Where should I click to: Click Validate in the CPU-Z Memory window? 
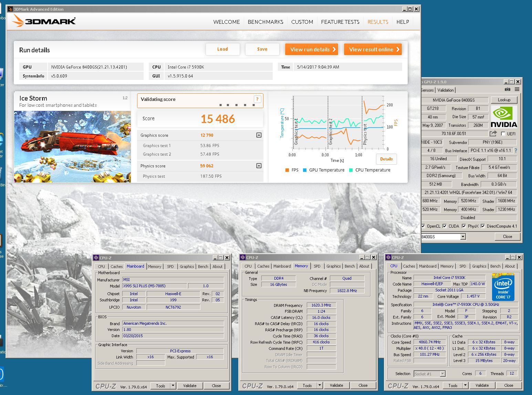[x=336, y=385]
